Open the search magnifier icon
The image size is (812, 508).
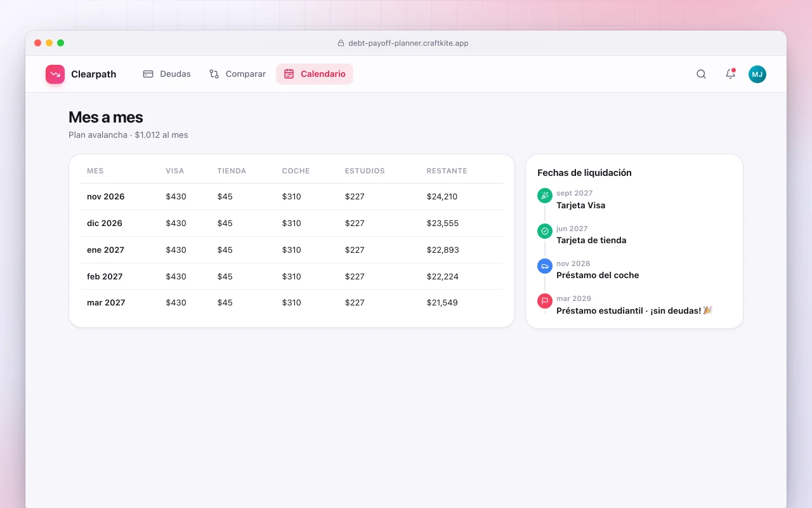[x=701, y=74]
